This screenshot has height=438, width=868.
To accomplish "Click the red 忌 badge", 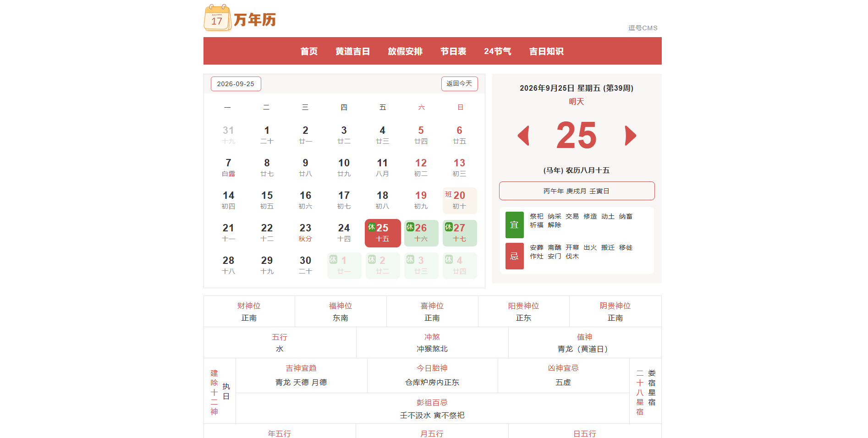I will pyautogui.click(x=514, y=256).
